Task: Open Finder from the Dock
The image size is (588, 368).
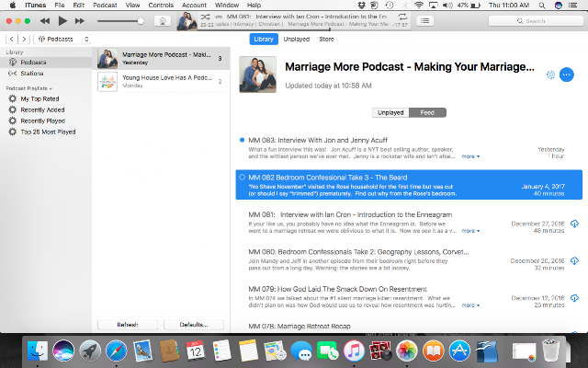Action: click(37, 351)
